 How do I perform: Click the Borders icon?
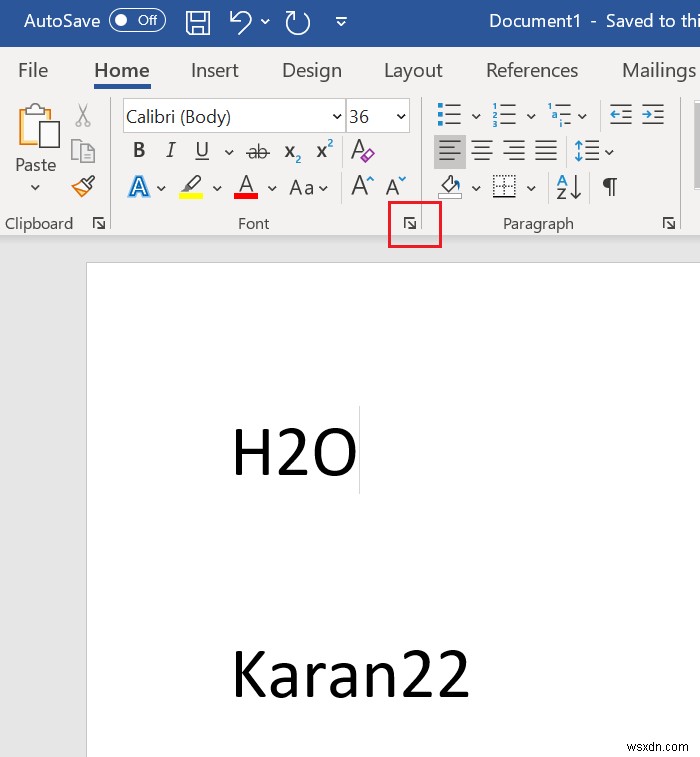click(x=504, y=186)
